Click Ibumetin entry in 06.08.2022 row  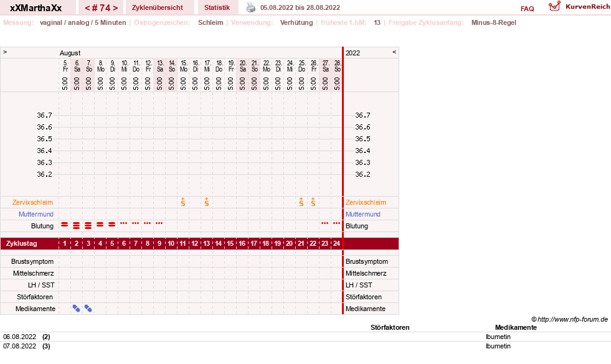click(x=498, y=337)
